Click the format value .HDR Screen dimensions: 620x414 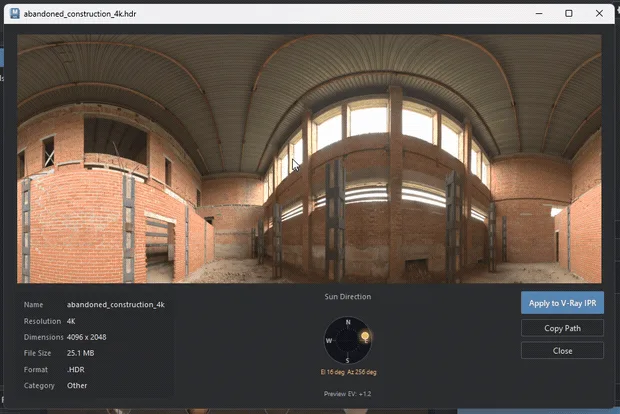76,369
